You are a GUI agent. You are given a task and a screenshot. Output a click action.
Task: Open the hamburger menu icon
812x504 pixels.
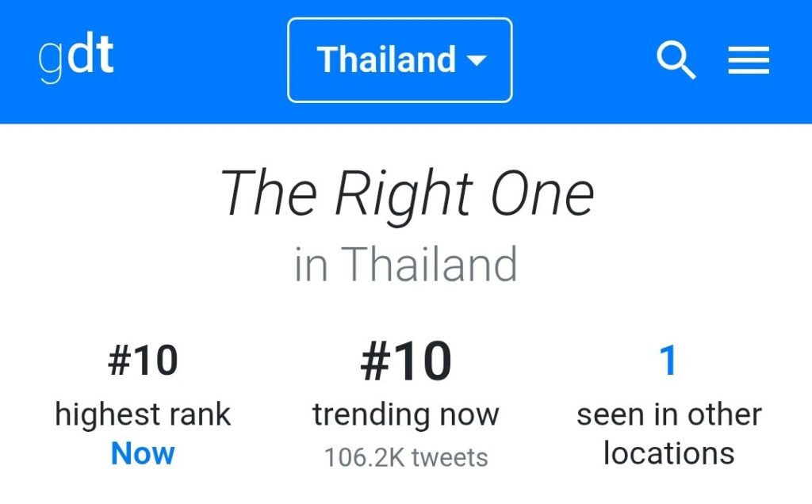coord(749,60)
